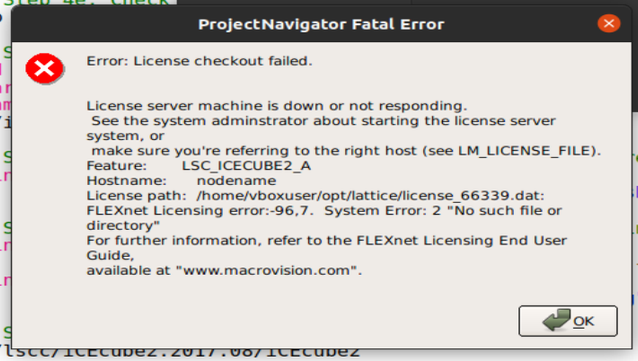Click the word 'directory' in the message
This screenshot has width=638, height=361.
click(121, 225)
